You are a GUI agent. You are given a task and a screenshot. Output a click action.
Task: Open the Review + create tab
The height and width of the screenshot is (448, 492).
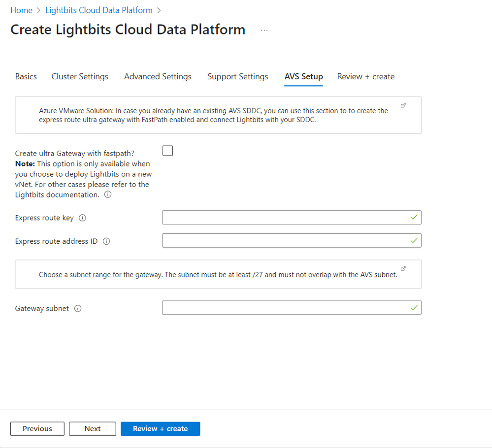365,76
